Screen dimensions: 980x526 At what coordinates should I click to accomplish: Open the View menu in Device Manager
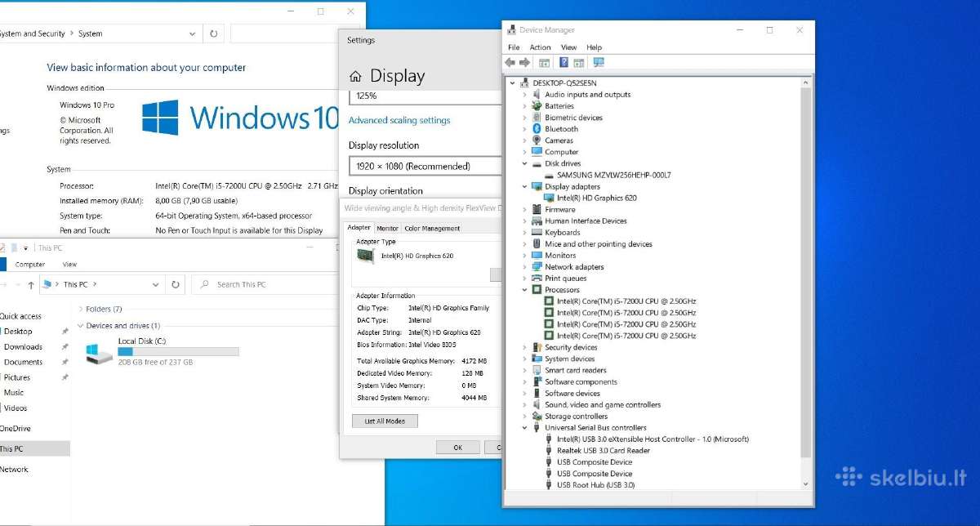(568, 47)
